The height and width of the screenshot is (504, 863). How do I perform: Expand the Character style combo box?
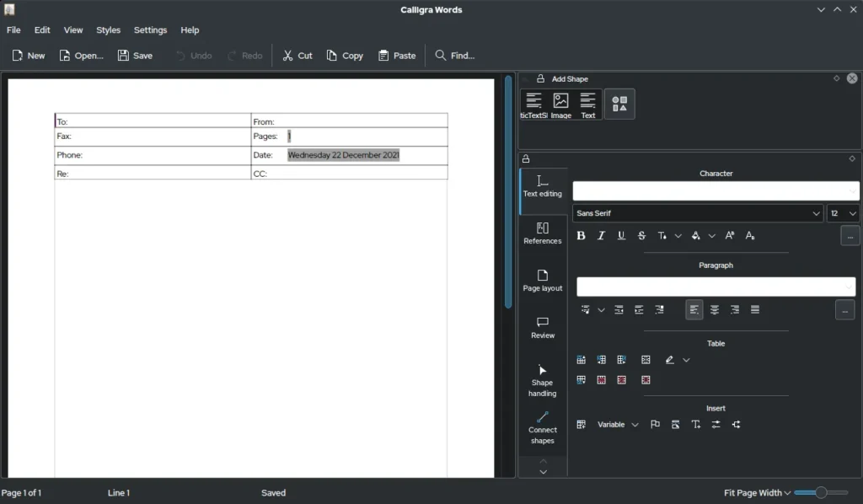tap(716, 191)
